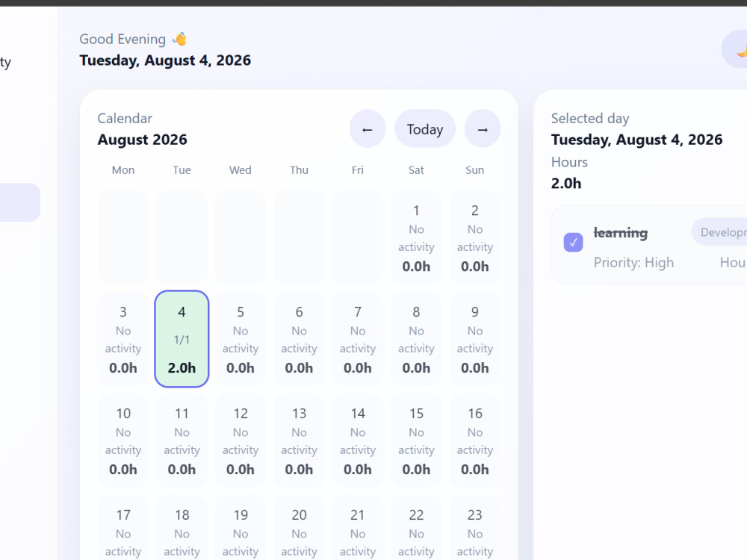
Task: Select August 22 calendar day
Action: (416, 528)
